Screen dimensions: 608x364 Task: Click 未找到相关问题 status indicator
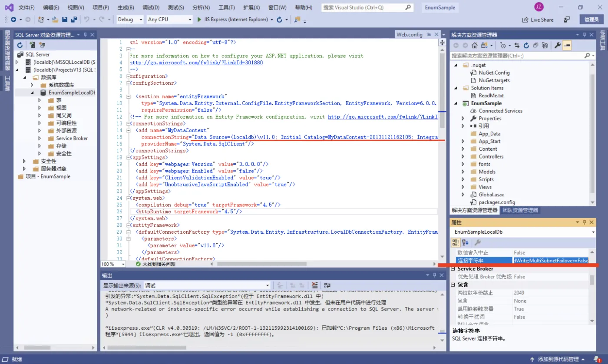pos(155,264)
